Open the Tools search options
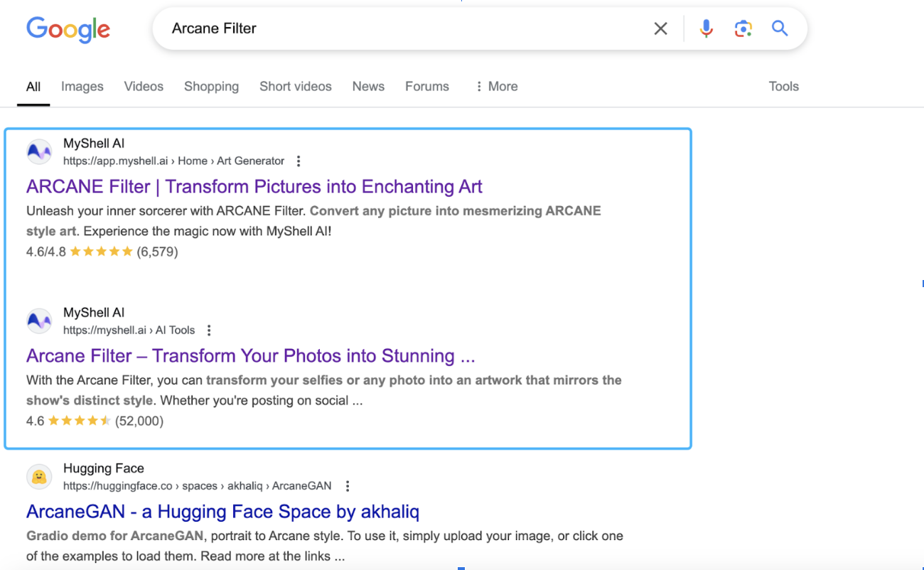924x570 pixels. click(784, 87)
